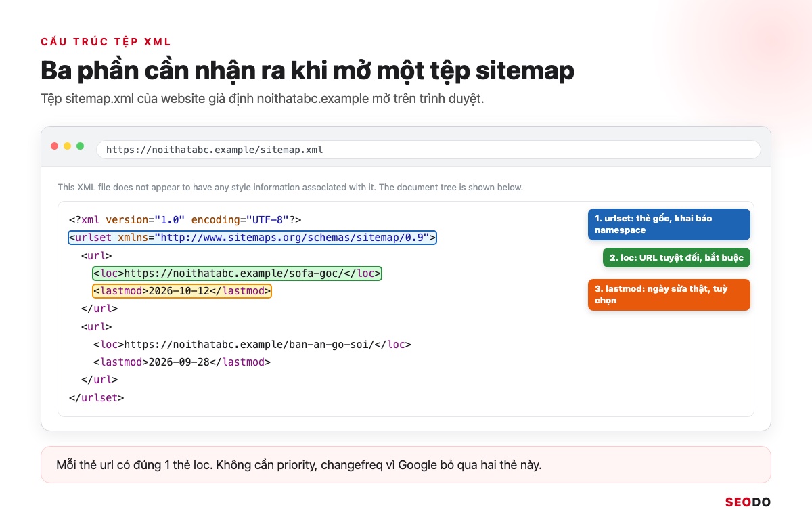The image size is (812, 524).
Task: Click the 'CẤU TRÚC TỆP XML' heading label
Action: (x=106, y=42)
